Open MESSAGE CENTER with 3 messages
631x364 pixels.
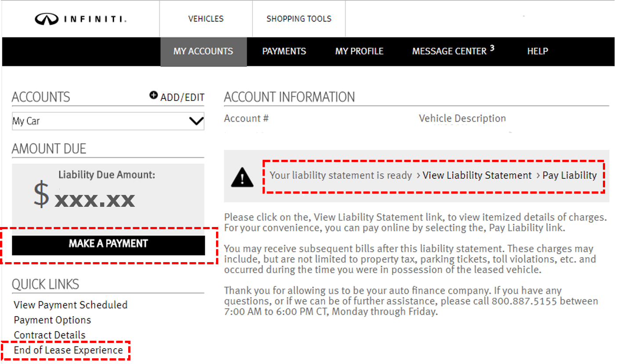(453, 50)
